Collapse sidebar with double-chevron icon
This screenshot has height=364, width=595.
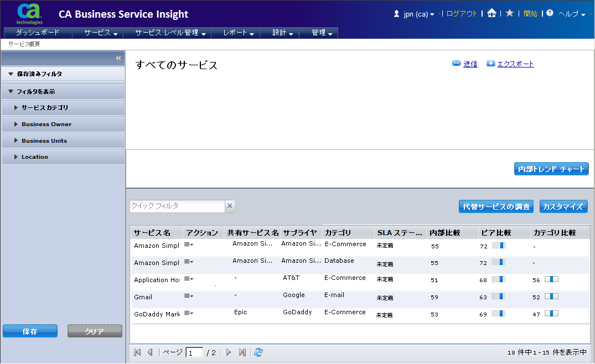coord(118,58)
